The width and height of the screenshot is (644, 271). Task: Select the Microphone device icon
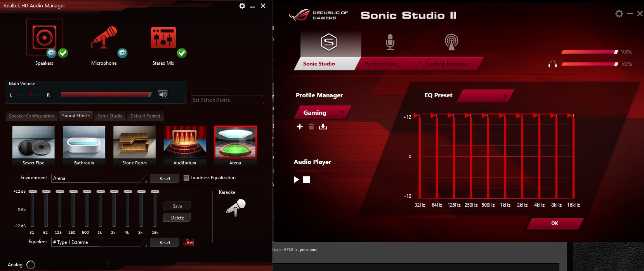104,38
